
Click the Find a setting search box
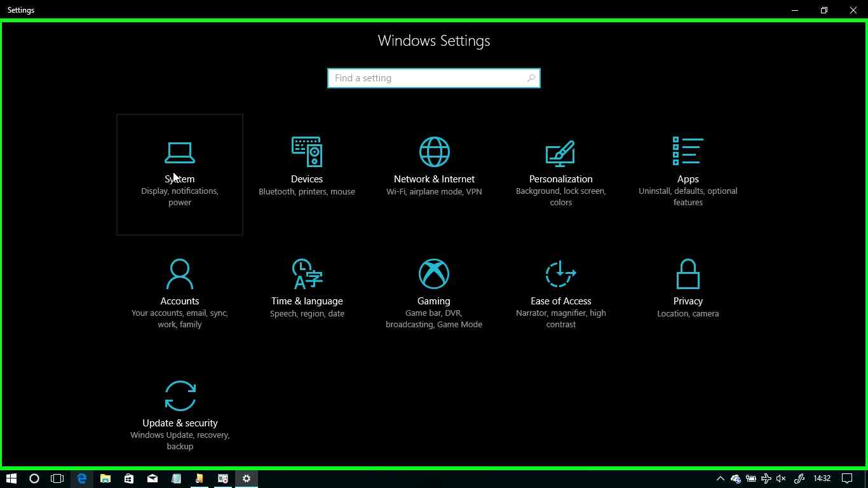click(x=434, y=78)
